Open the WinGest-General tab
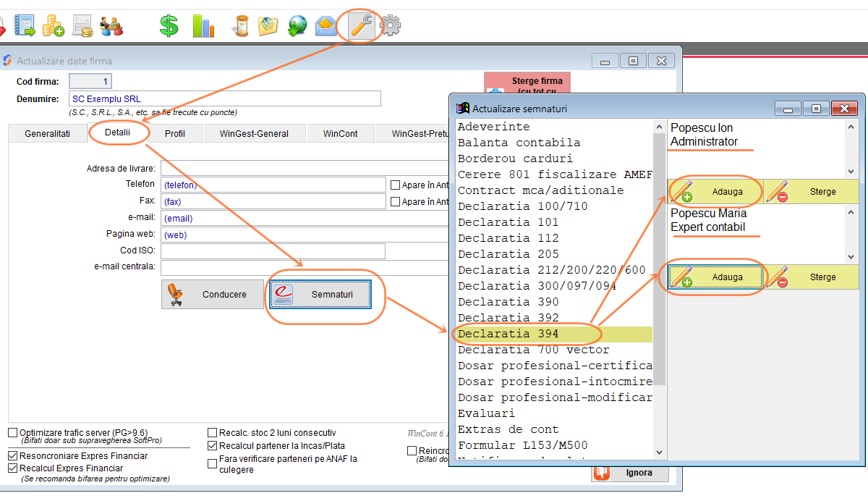The height and width of the screenshot is (501, 868). pyautogui.click(x=254, y=134)
